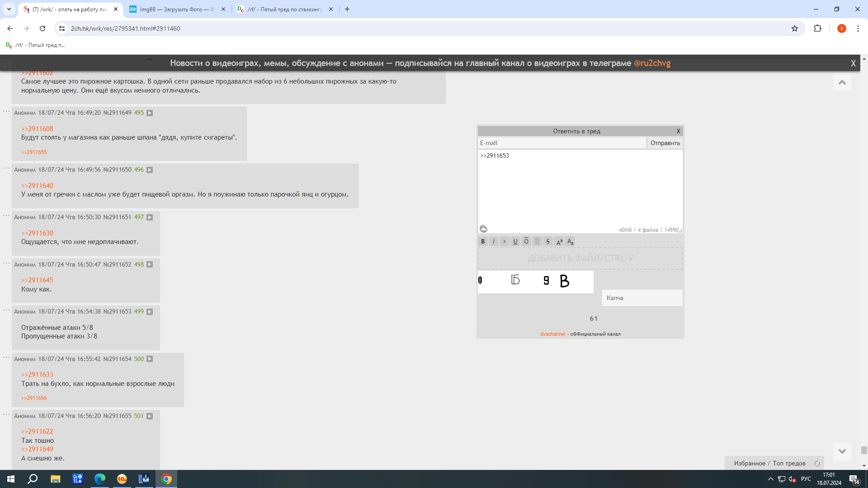The image size is (868, 488).
Task: Apply bold formatting in the reply form
Action: [x=483, y=241]
